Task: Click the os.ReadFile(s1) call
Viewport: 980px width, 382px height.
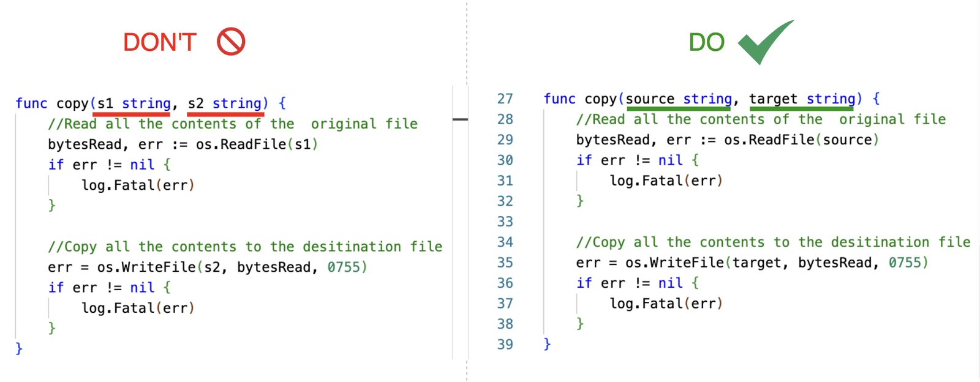Action: coord(257,144)
